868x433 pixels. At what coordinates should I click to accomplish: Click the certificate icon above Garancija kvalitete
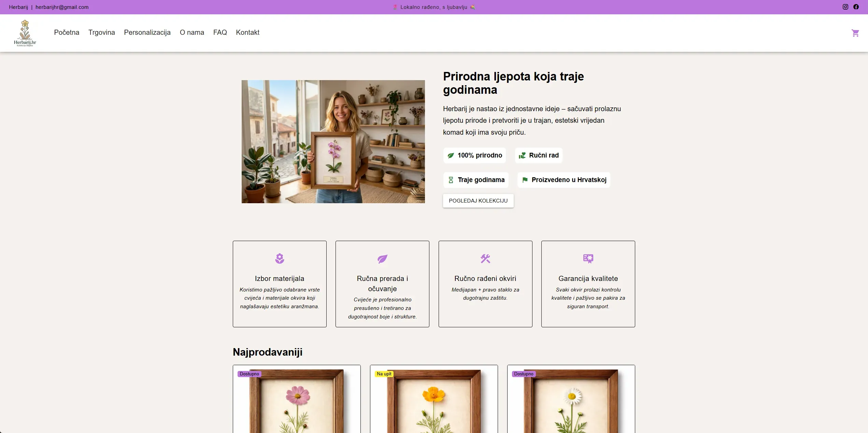coord(588,258)
